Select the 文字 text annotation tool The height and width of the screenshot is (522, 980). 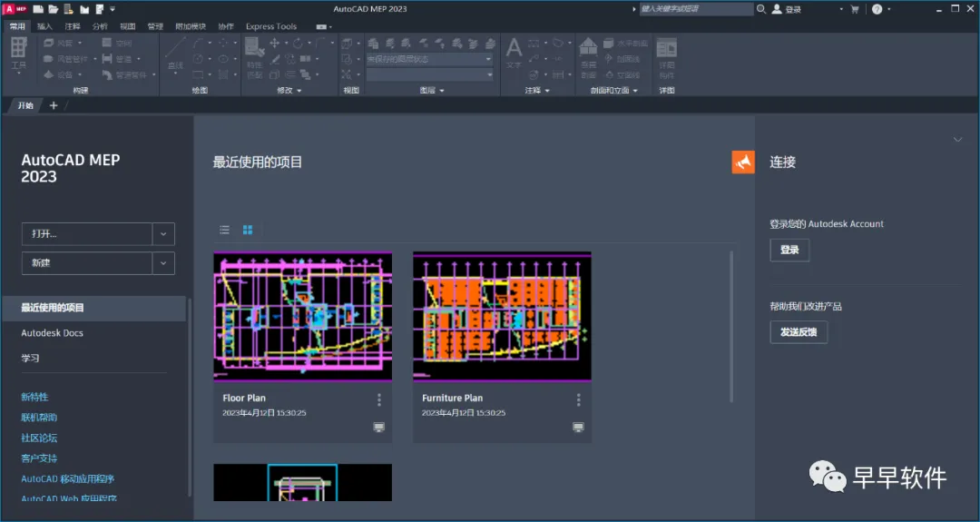point(514,54)
